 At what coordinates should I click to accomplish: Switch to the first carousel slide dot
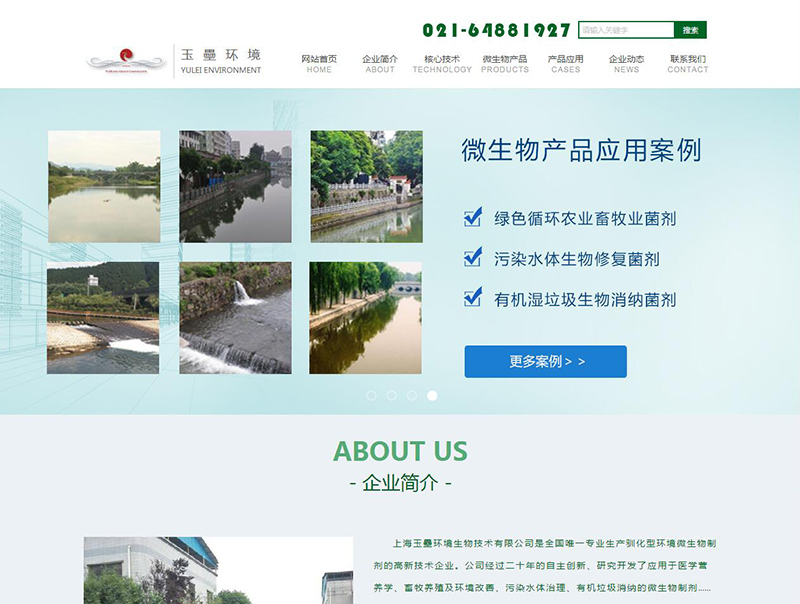(x=372, y=395)
